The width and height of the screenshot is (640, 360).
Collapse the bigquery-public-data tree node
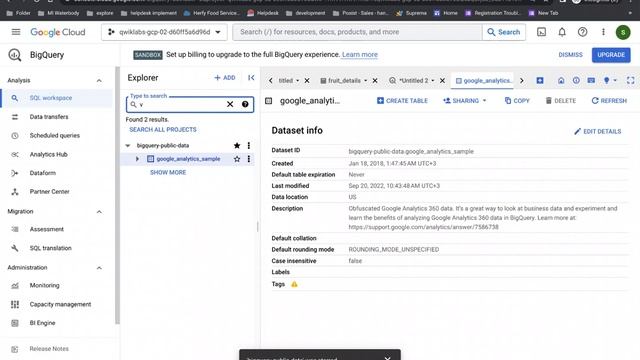(128, 145)
